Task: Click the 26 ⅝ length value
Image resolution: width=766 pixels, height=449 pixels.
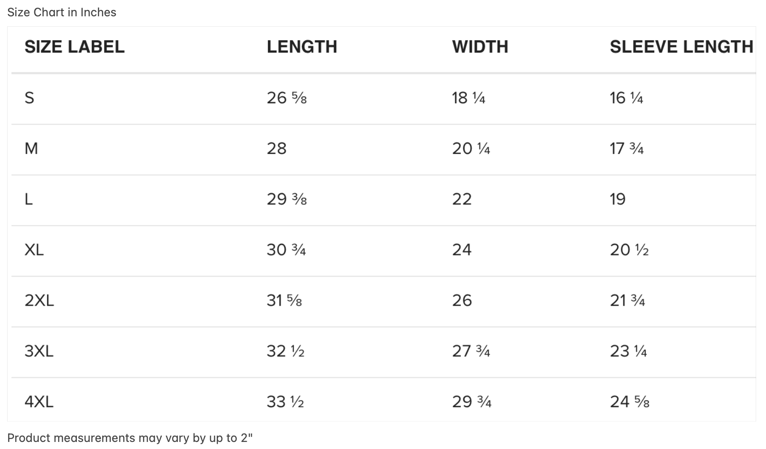Action: pyautogui.click(x=287, y=98)
